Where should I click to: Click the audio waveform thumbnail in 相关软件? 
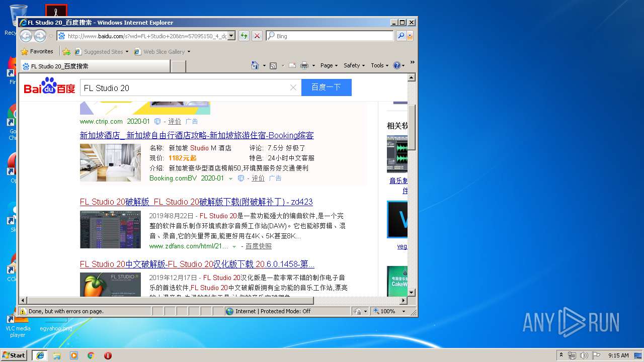(397, 154)
